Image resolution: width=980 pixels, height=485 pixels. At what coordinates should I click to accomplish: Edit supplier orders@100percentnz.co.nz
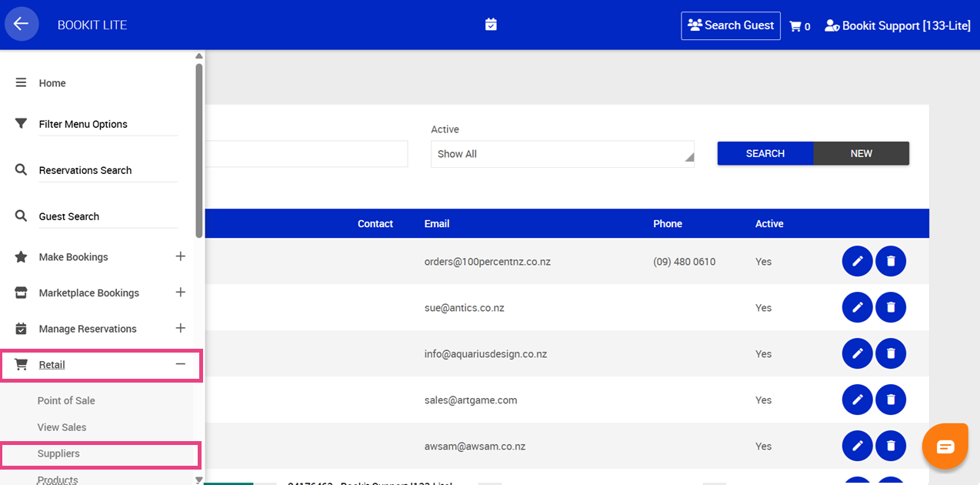(858, 261)
